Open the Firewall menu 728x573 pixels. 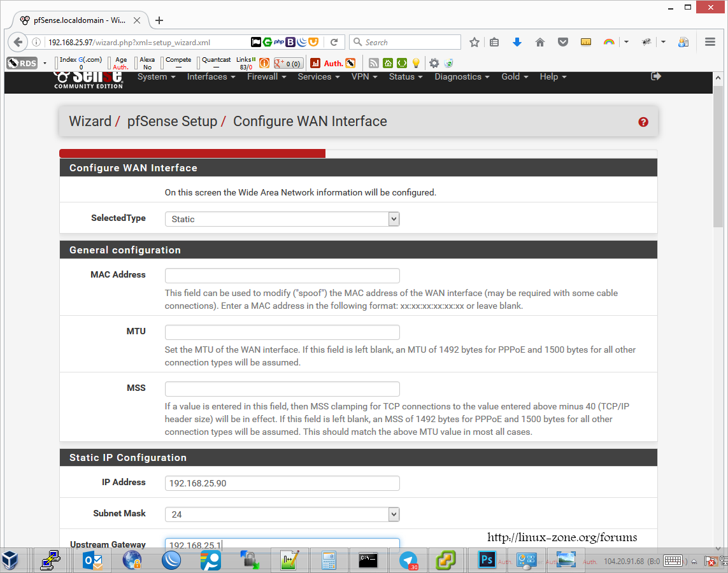coord(266,77)
